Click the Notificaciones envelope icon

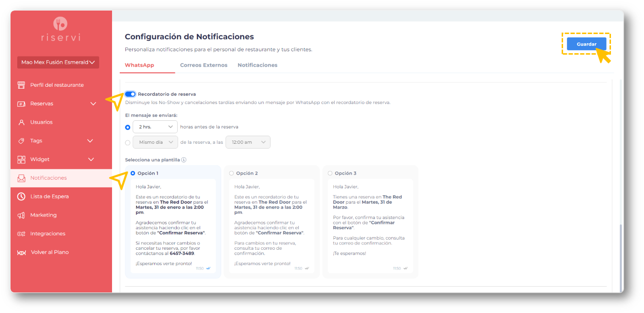21,178
